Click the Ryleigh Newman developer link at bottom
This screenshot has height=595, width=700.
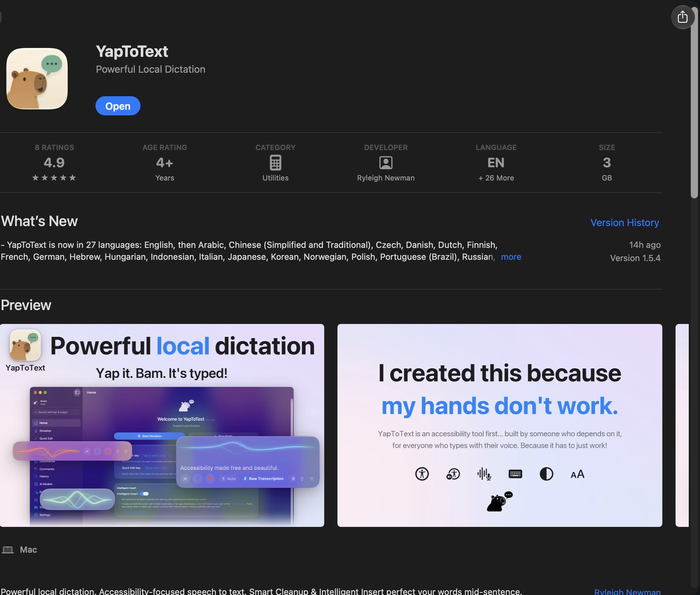coord(627,591)
